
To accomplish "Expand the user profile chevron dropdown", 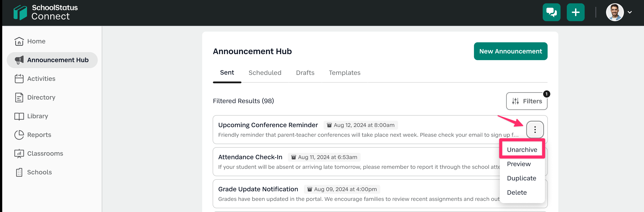I will tap(629, 12).
